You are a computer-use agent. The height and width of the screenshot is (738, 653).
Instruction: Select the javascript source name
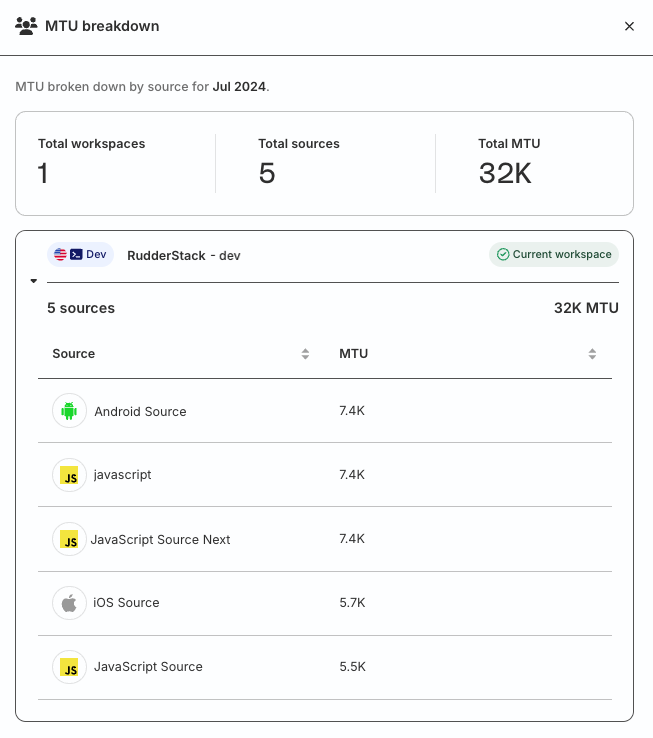pos(122,474)
